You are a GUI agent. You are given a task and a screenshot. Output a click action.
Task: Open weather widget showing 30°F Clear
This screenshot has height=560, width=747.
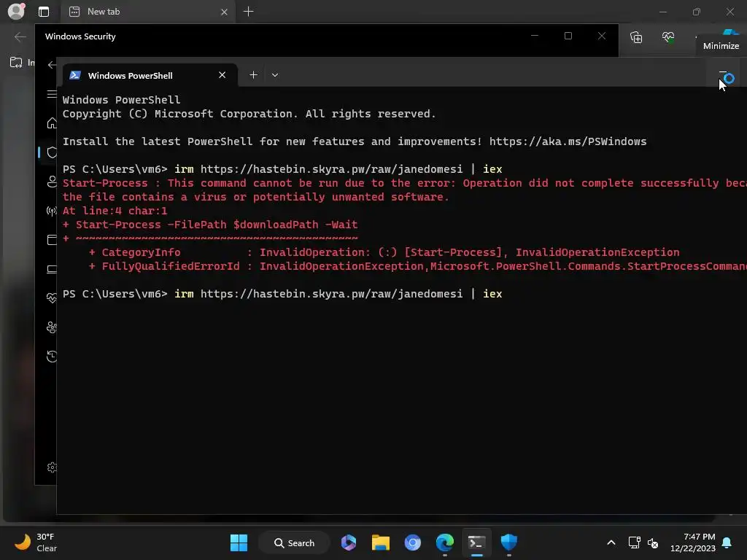coord(35,542)
